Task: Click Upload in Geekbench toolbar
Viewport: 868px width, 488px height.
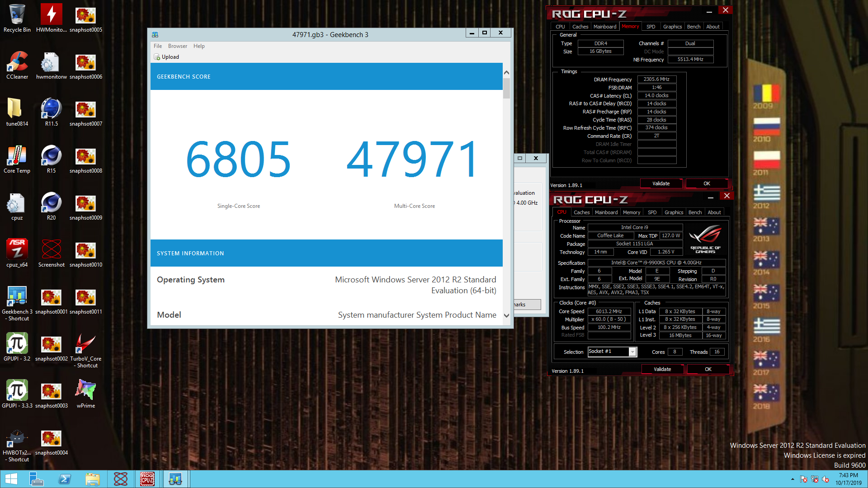Action: pos(166,57)
